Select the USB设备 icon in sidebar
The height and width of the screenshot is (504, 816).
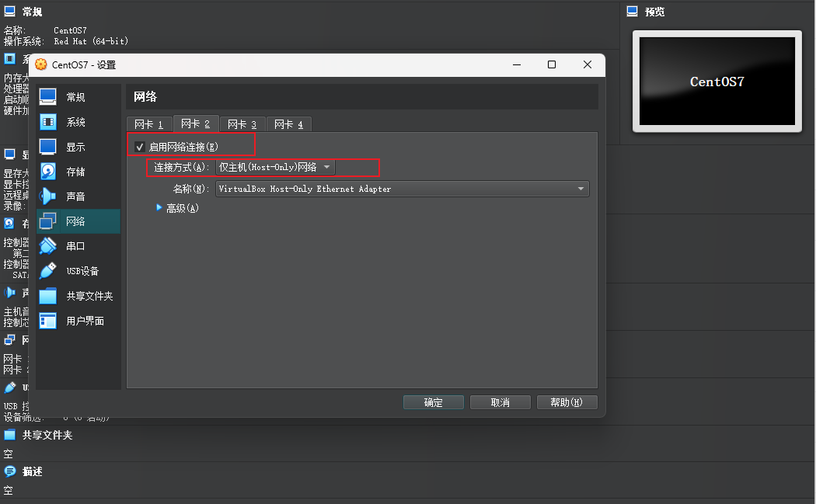[48, 270]
